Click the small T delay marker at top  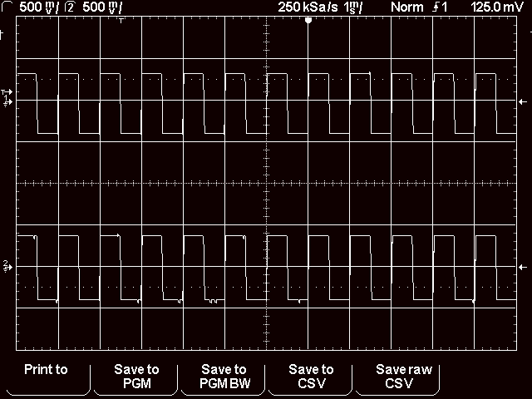coord(121,22)
